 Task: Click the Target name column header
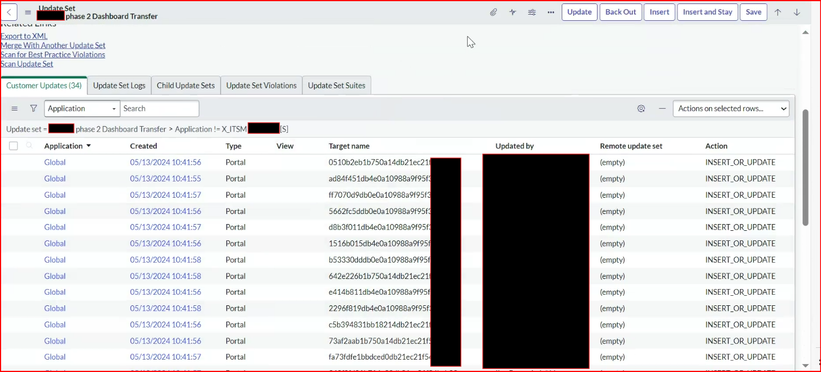349,146
